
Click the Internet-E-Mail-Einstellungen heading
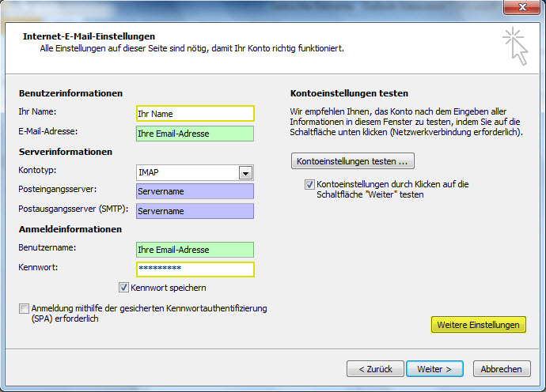[89, 36]
